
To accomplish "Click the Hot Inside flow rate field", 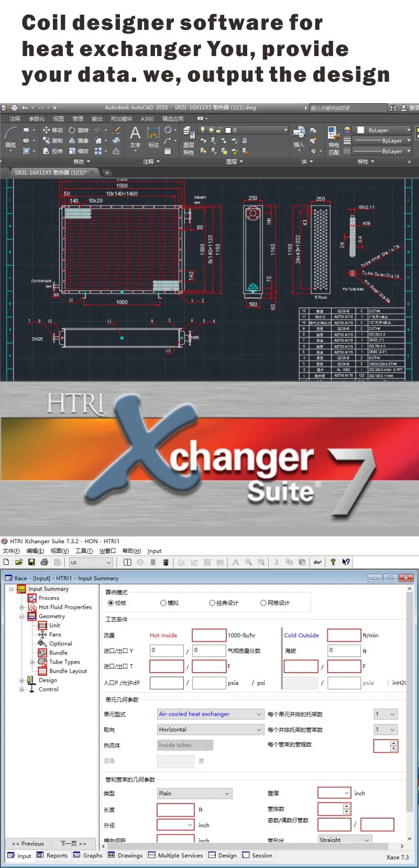I will [208, 635].
